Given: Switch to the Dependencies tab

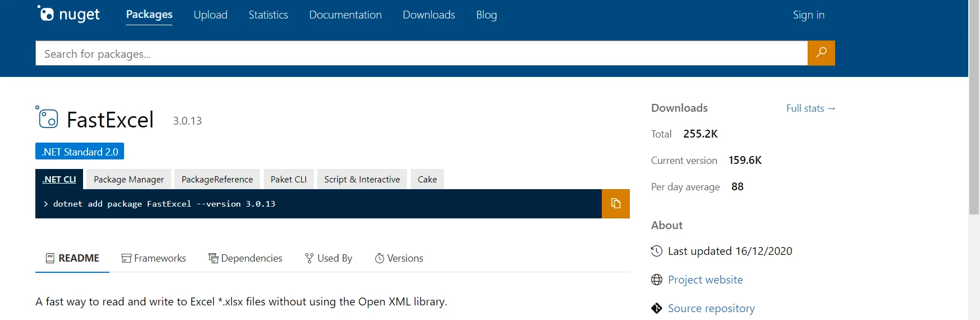Looking at the screenshot, I should [245, 258].
